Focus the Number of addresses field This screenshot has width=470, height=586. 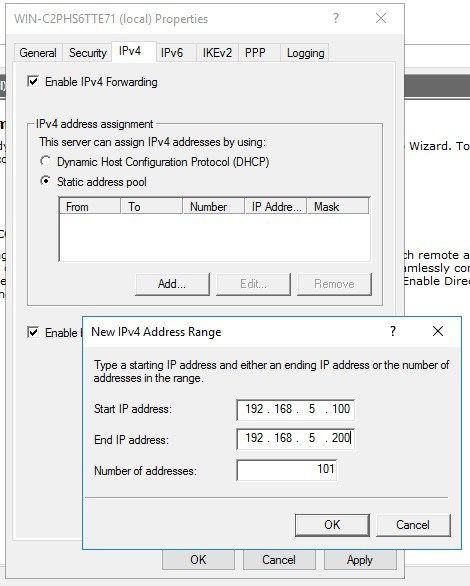coord(287,469)
